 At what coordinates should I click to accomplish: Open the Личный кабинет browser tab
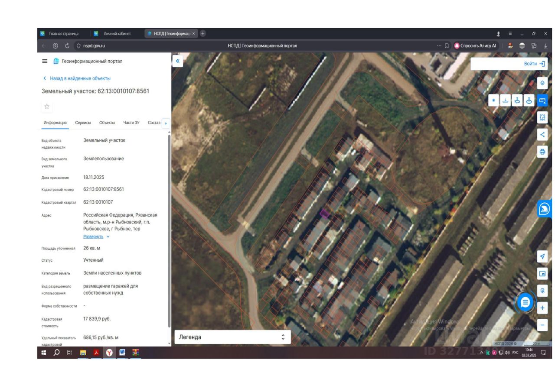117,33
